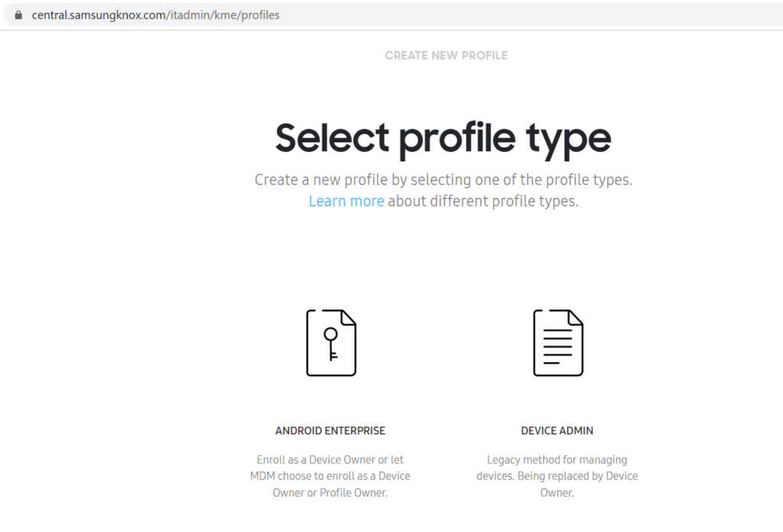Click the text lines inside the Device Admin icon
Viewport: 783px width, 532px height.
point(557,346)
